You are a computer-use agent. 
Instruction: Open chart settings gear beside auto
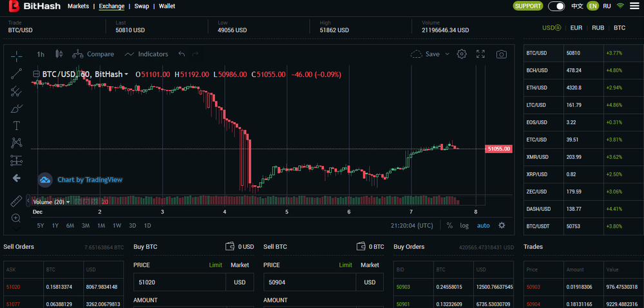tap(502, 225)
